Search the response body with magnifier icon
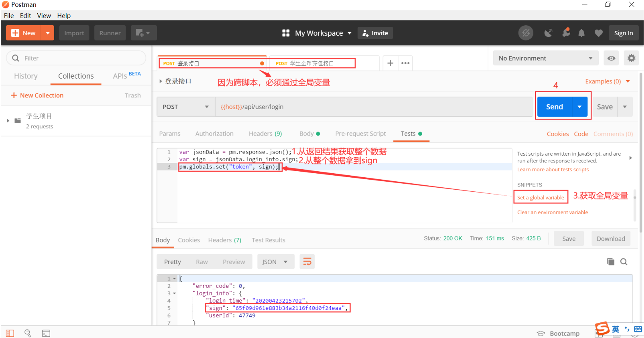 pos(624,262)
